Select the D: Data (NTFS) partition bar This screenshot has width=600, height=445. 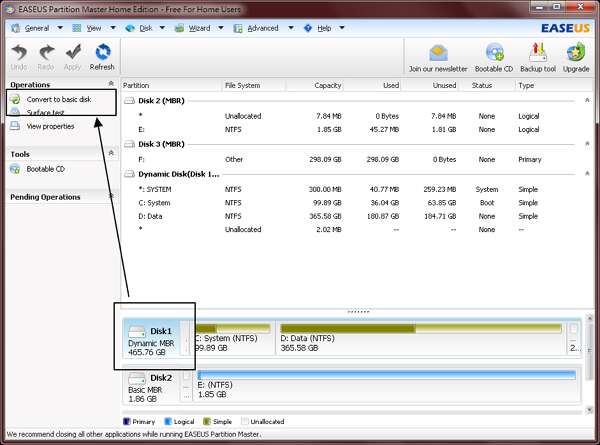(x=420, y=336)
